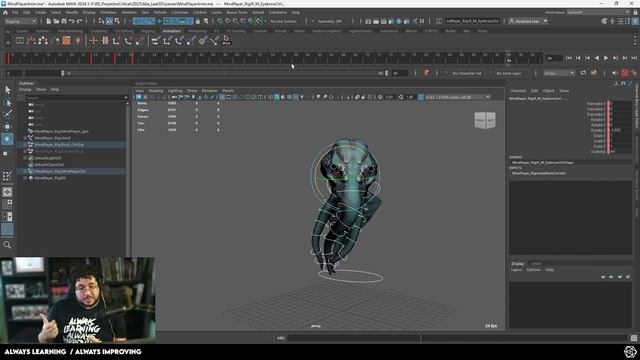
Task: Open the 24 fps playback speed dropdown
Action: point(559,73)
